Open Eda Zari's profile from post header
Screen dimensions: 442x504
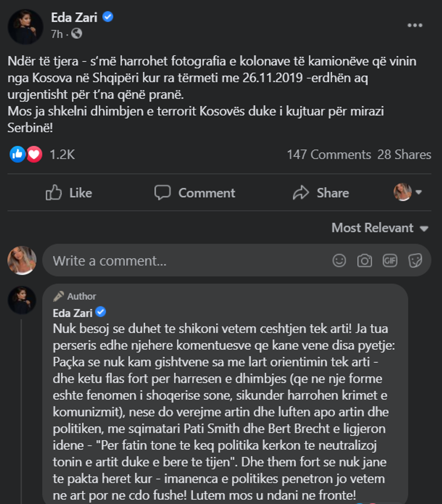tap(74, 18)
